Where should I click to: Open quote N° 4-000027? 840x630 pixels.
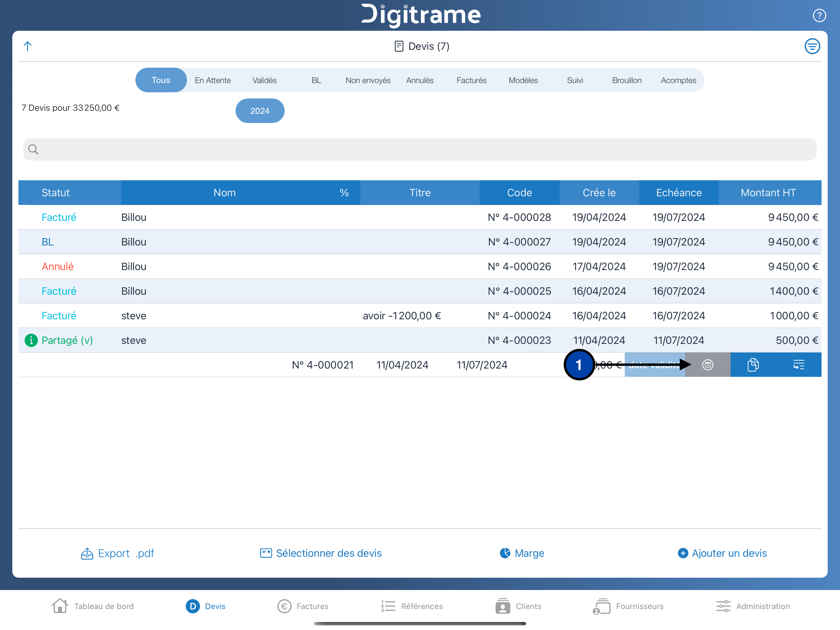coord(420,242)
